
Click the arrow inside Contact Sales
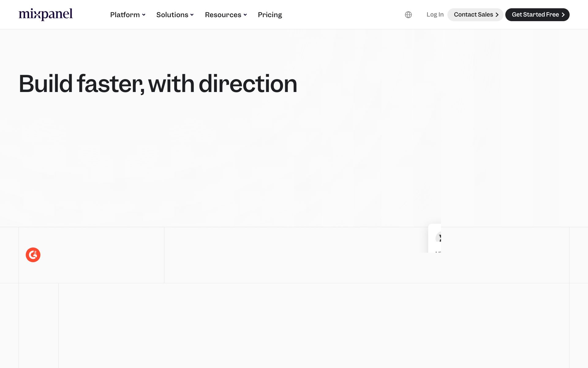click(497, 15)
